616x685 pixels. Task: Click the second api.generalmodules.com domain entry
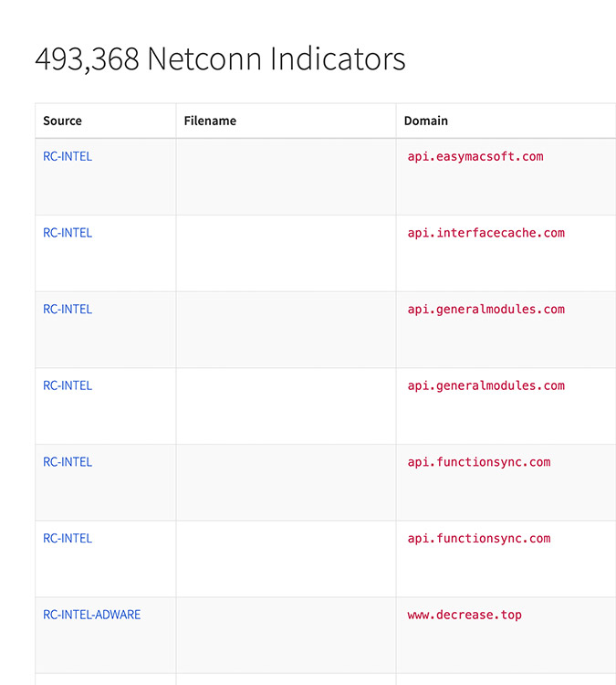click(485, 385)
